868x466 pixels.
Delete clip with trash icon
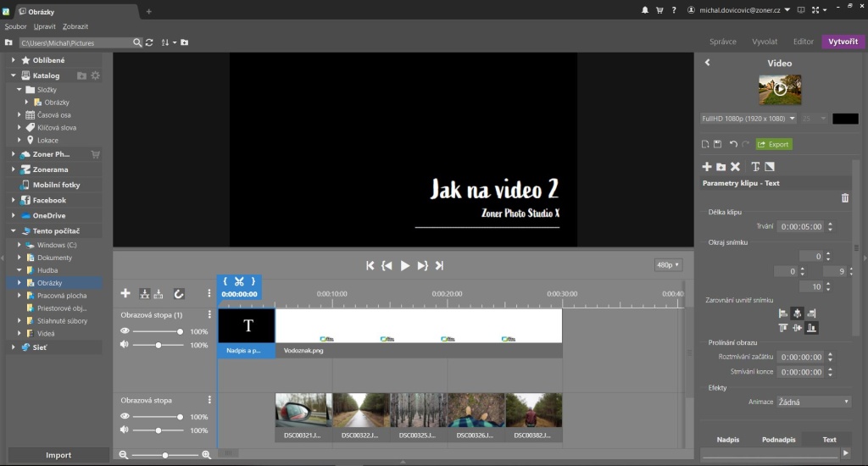(845, 198)
